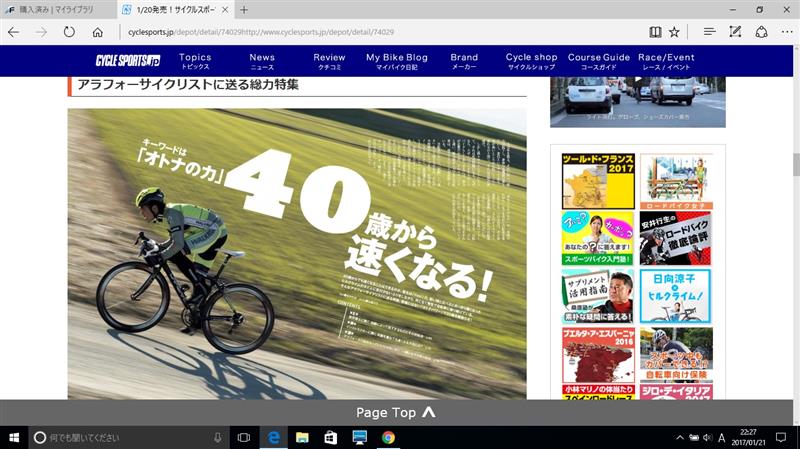The height and width of the screenshot is (449, 800).
Task: Open the My Bike Blog menu item
Action: 396,61
